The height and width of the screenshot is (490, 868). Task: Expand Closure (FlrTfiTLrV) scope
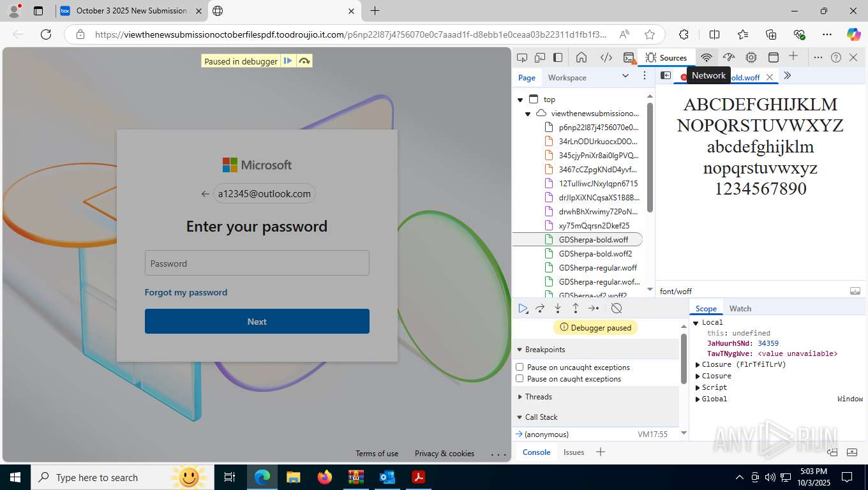(698, 364)
